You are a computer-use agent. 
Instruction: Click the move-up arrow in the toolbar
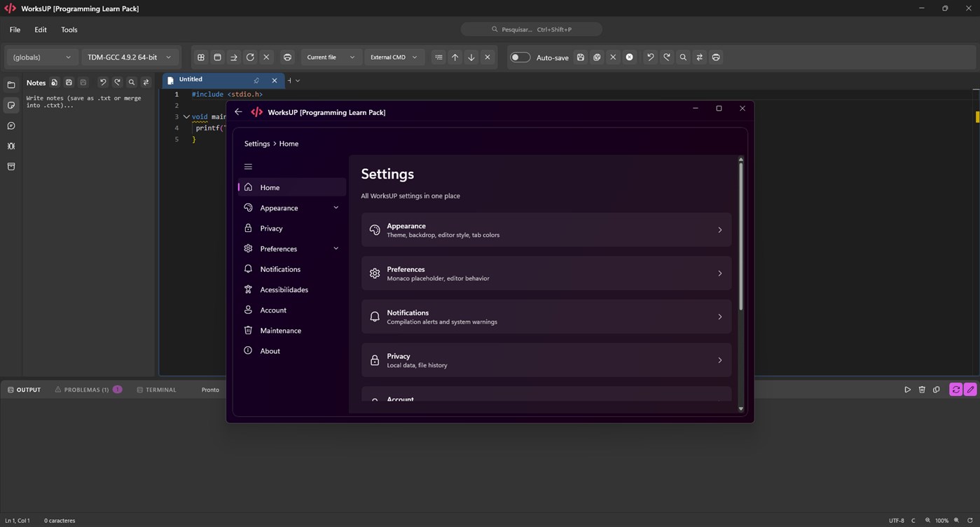tap(455, 57)
